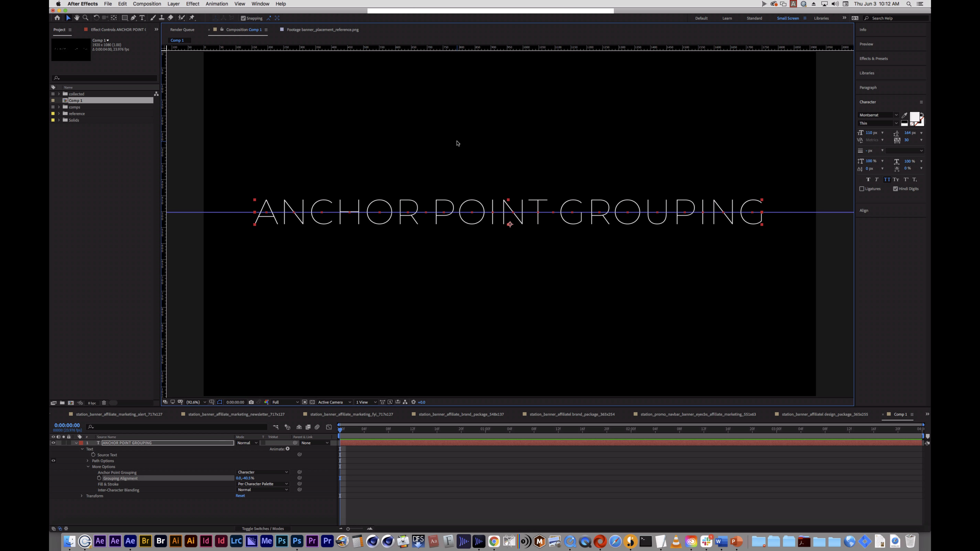This screenshot has height=551, width=980.
Task: Open Anchor Point Grouping Character dropdown
Action: pos(262,472)
